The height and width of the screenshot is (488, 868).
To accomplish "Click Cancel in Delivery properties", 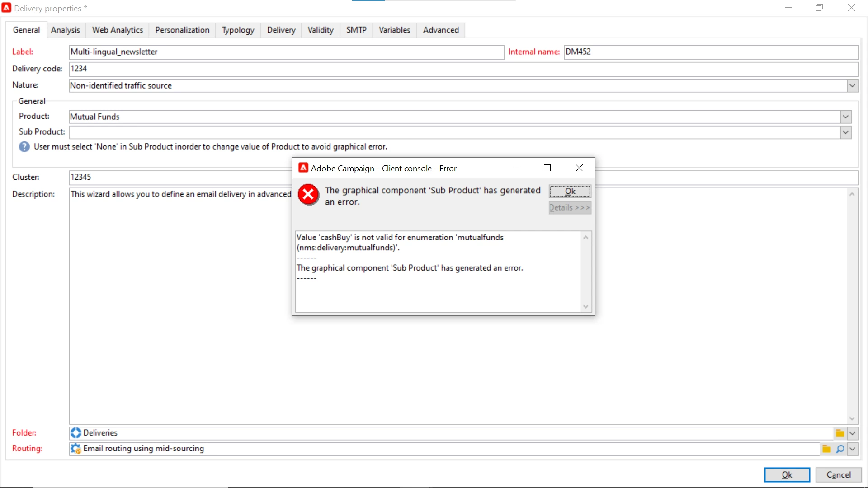I will pos(838,475).
